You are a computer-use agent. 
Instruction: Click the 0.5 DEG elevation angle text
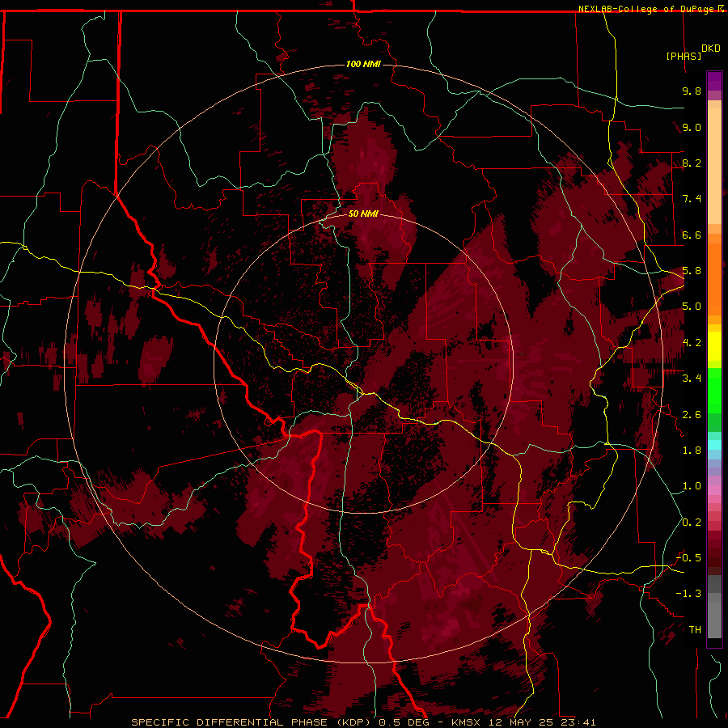click(405, 722)
